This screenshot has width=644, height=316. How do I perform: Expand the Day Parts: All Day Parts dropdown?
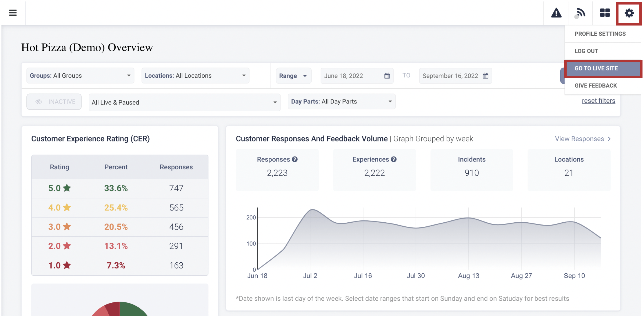coord(342,101)
